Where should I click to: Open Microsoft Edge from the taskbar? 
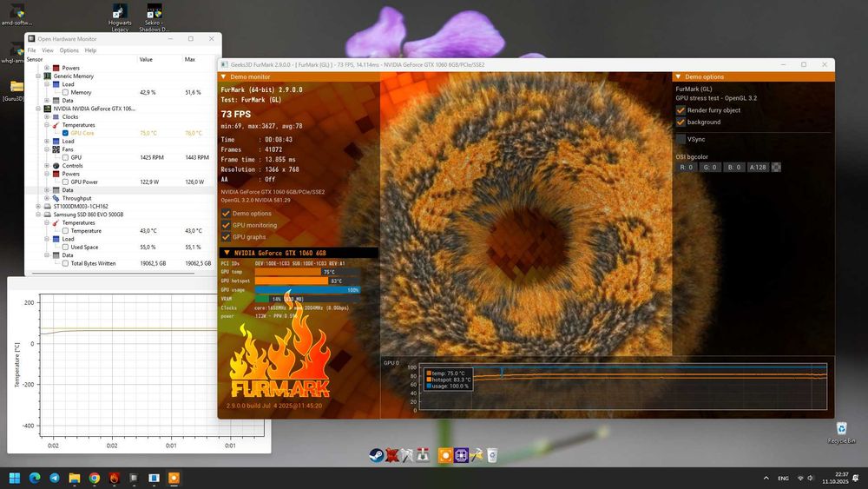35,478
